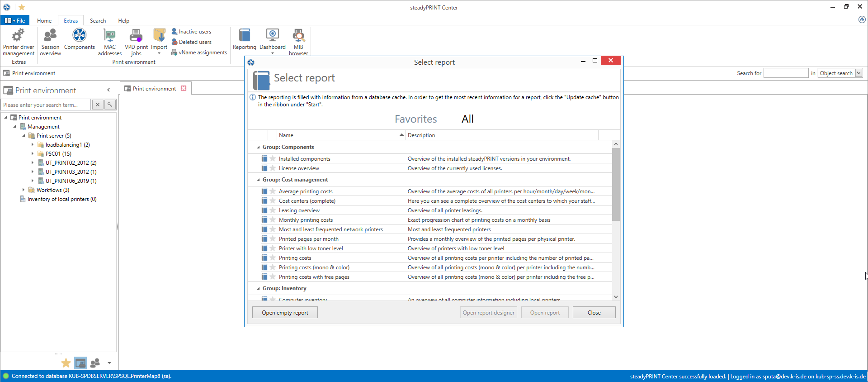This screenshot has height=382, width=868.
Task: Toggle favorite star for Printed pages per month
Action: point(273,239)
